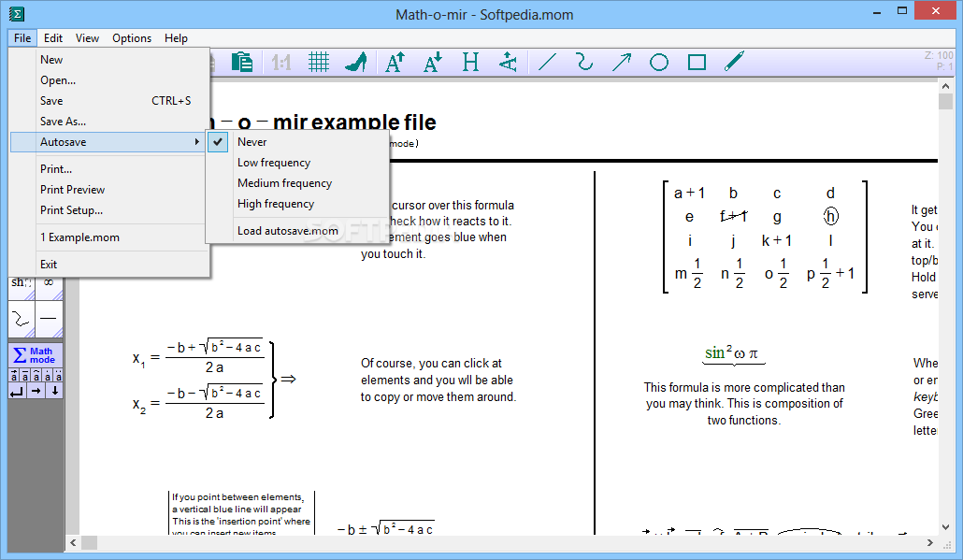Image resolution: width=963 pixels, height=560 pixels.
Task: Choose Load autosave.mom
Action: (x=298, y=231)
